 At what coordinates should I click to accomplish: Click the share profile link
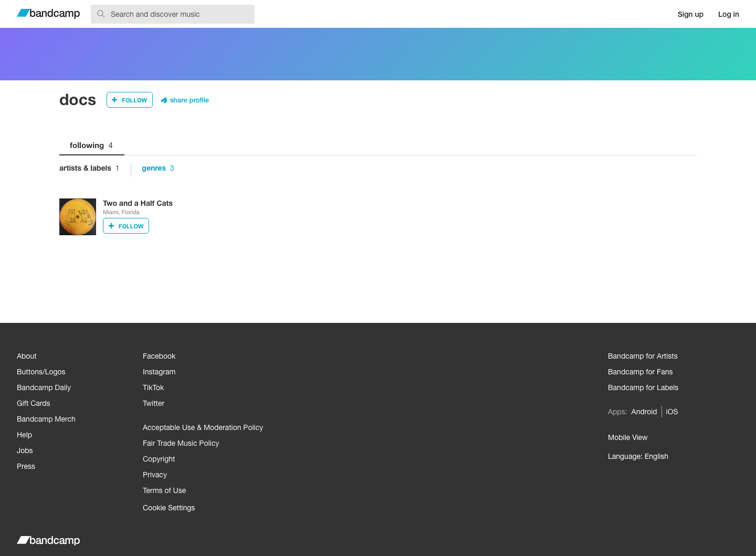pos(185,100)
